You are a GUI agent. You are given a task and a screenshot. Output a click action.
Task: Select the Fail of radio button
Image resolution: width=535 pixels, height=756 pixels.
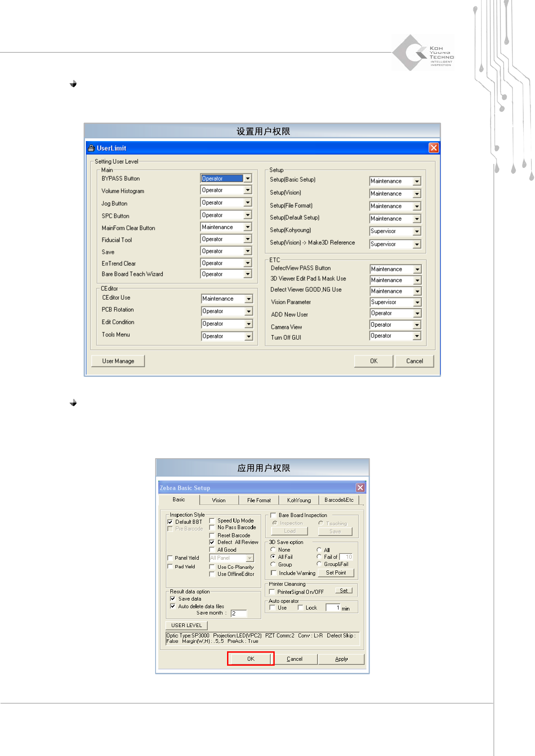coord(319,557)
